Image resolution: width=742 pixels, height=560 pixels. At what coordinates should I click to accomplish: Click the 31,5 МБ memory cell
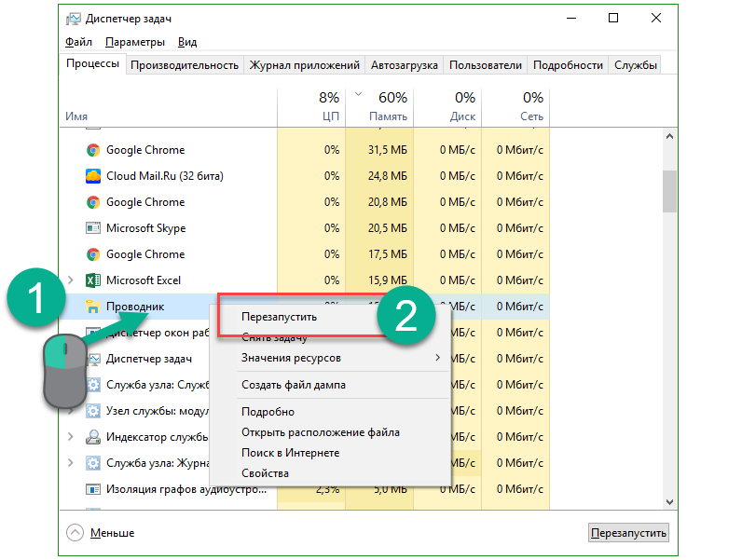click(379, 150)
